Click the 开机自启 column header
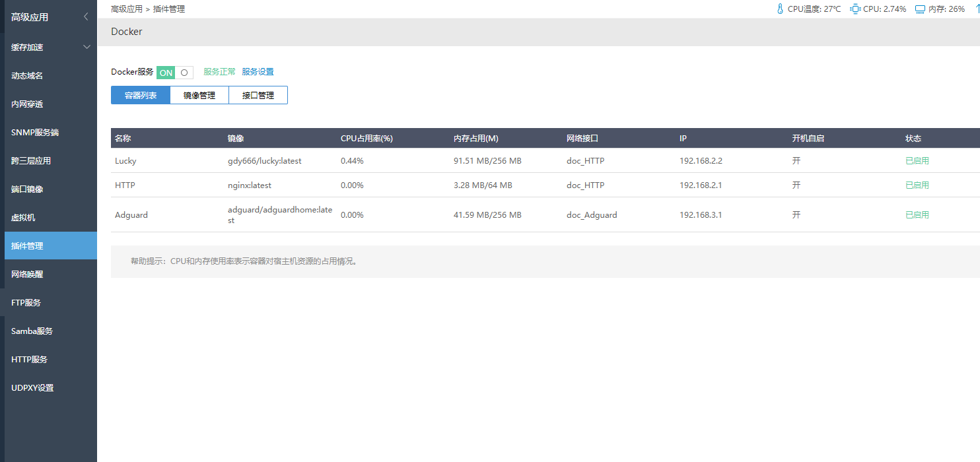 808,139
